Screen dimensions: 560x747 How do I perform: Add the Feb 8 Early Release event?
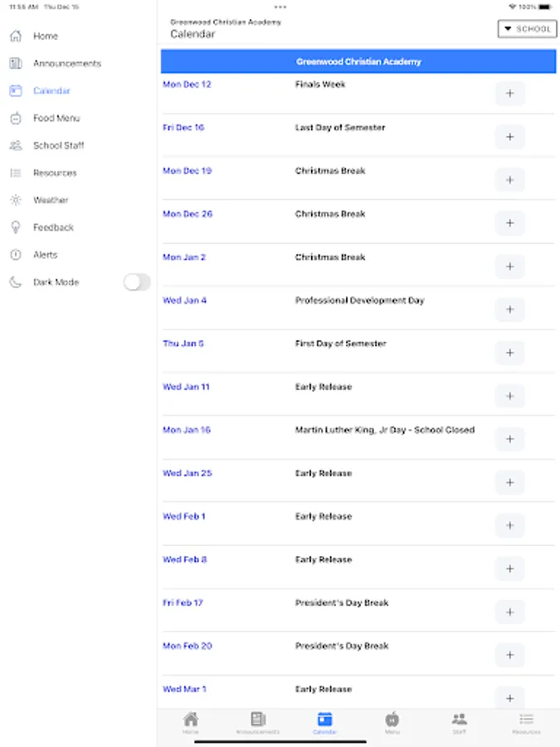509,569
